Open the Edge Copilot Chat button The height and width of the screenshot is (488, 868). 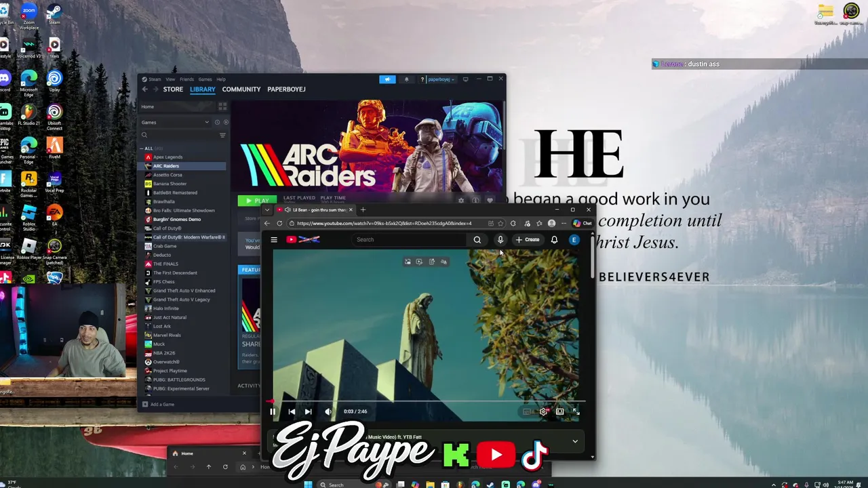click(582, 223)
